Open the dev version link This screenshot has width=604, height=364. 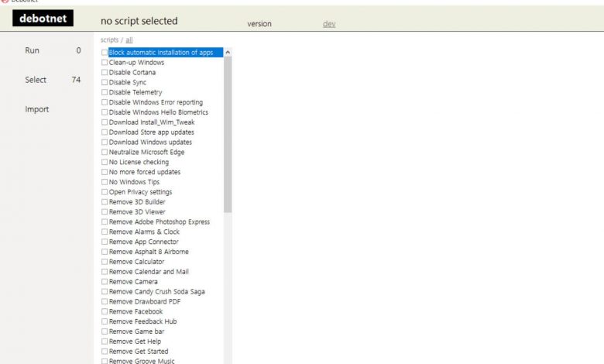tap(329, 24)
